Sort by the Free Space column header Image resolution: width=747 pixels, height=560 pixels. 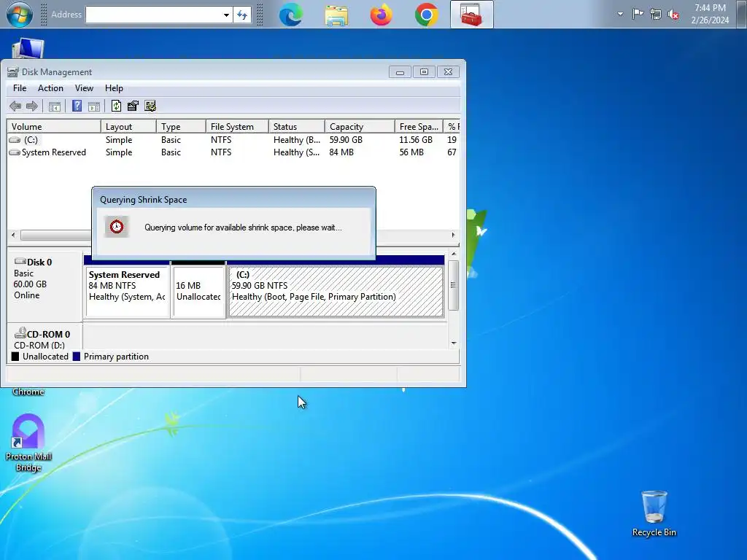(419, 127)
